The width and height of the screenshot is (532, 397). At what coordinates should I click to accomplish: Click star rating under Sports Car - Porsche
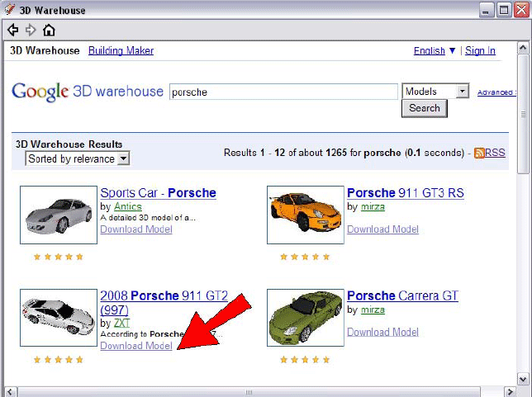[59, 257]
